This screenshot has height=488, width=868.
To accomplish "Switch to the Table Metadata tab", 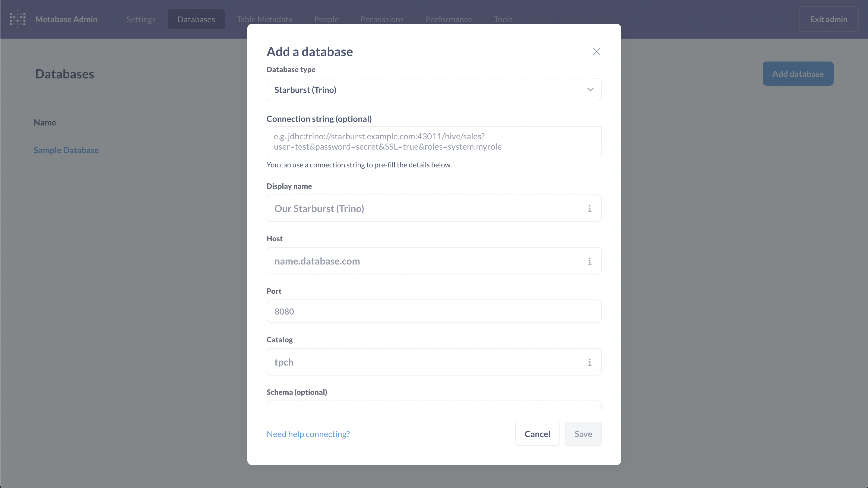I will tap(264, 19).
